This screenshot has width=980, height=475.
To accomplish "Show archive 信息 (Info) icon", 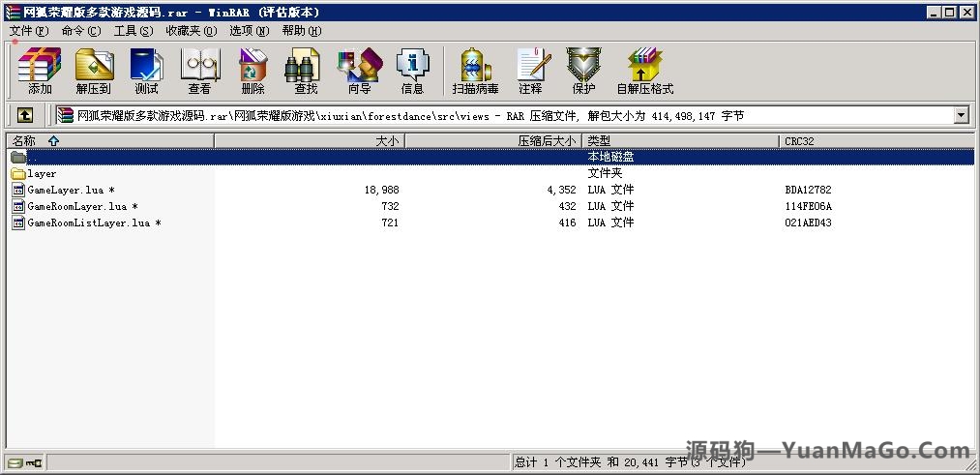I will point(412,65).
